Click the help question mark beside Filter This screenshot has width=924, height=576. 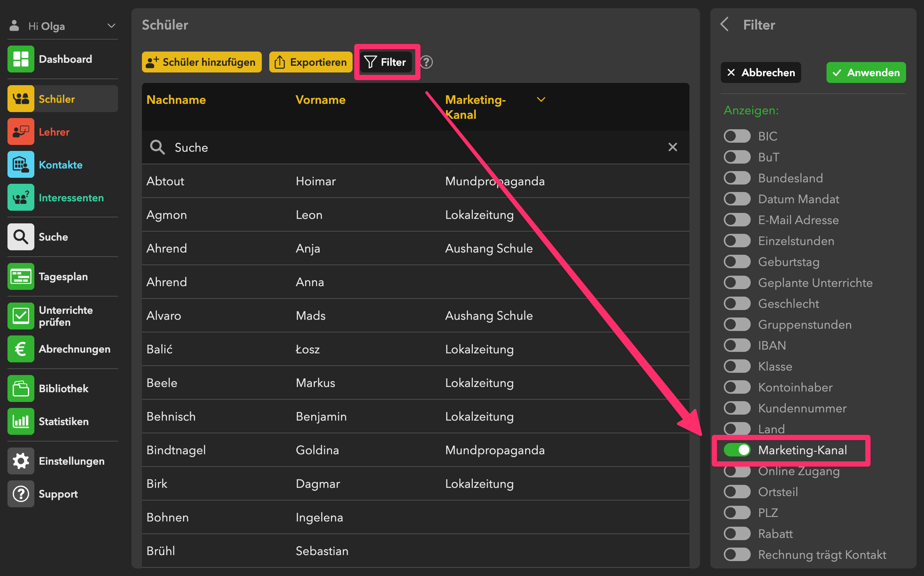click(x=427, y=62)
